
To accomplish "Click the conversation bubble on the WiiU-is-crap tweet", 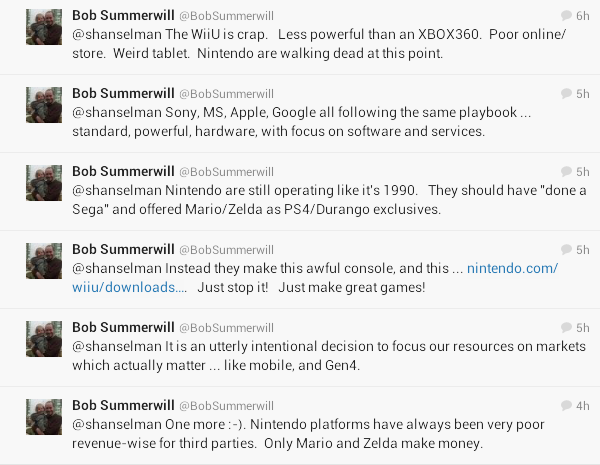I will (x=568, y=16).
